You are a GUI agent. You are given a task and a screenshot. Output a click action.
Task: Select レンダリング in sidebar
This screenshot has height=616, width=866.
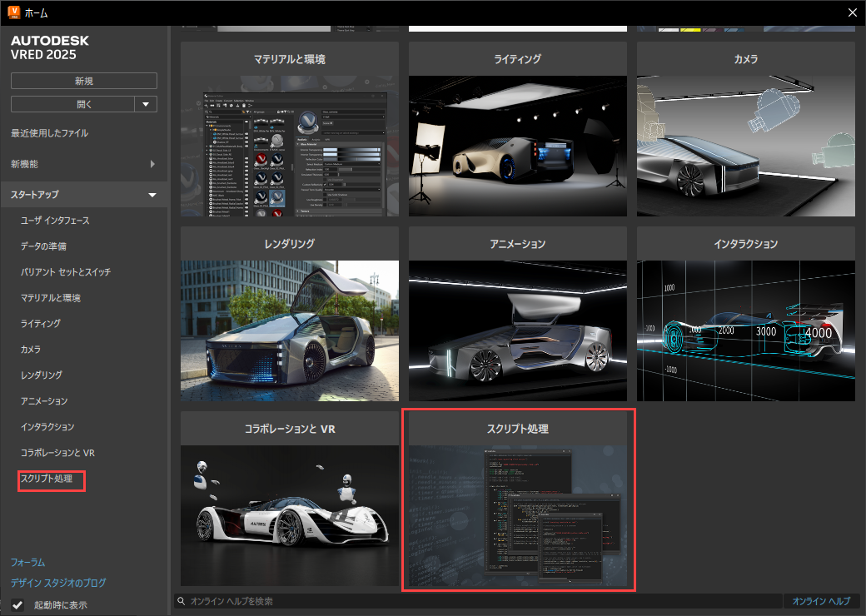[42, 375]
